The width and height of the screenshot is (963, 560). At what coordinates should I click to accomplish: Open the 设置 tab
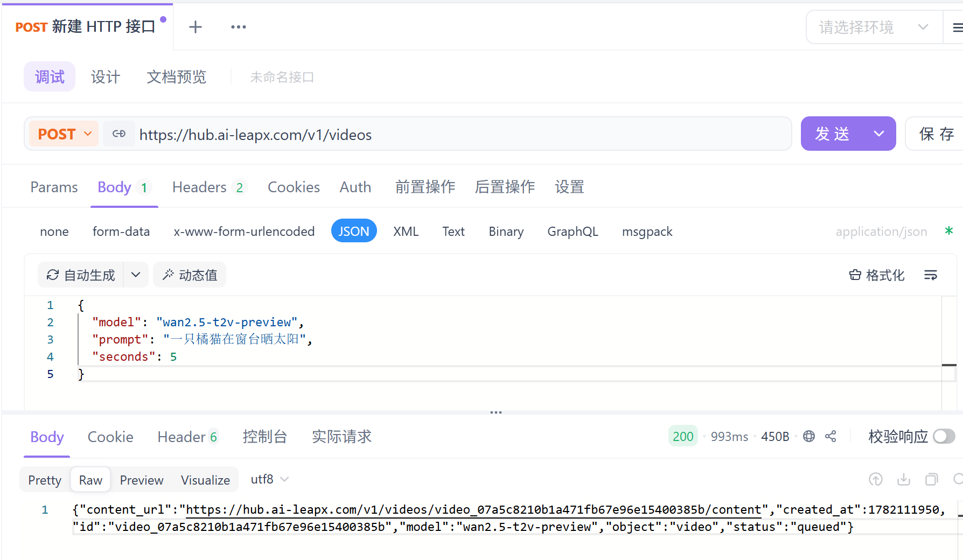570,187
